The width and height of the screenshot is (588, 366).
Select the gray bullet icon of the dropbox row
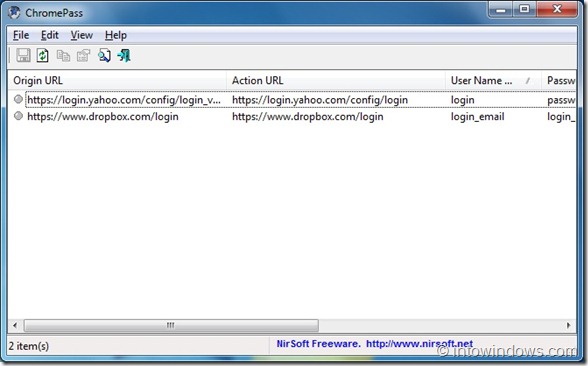coord(18,116)
